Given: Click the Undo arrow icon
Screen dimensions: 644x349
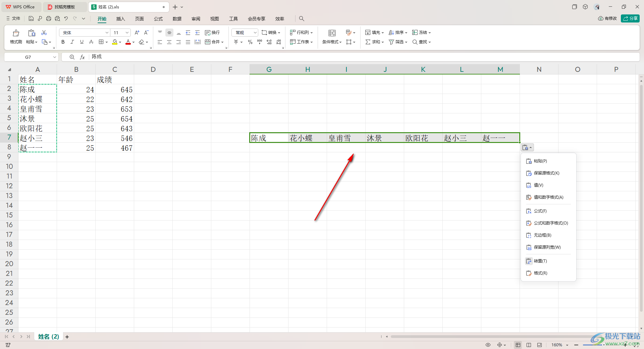Looking at the screenshot, I should pyautogui.click(x=66, y=18).
